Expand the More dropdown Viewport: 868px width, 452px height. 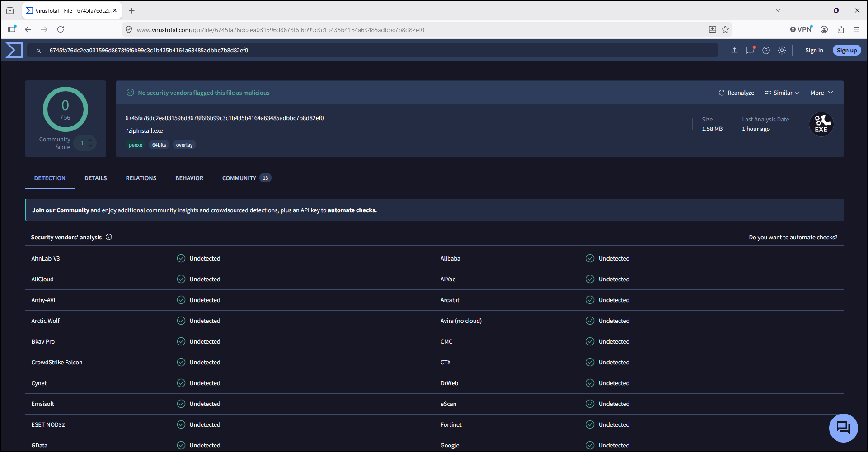[x=821, y=93]
